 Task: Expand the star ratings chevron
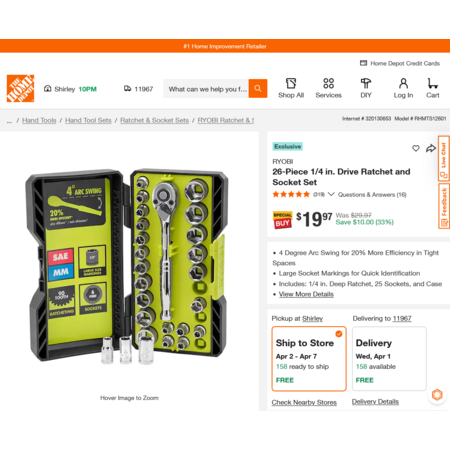[331, 194]
